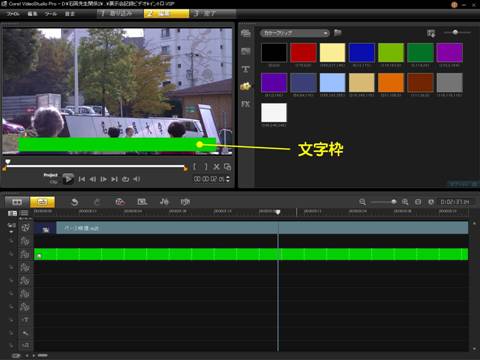The width and height of the screenshot is (480, 360).
Task: Select the white color clip
Action: pos(274,112)
